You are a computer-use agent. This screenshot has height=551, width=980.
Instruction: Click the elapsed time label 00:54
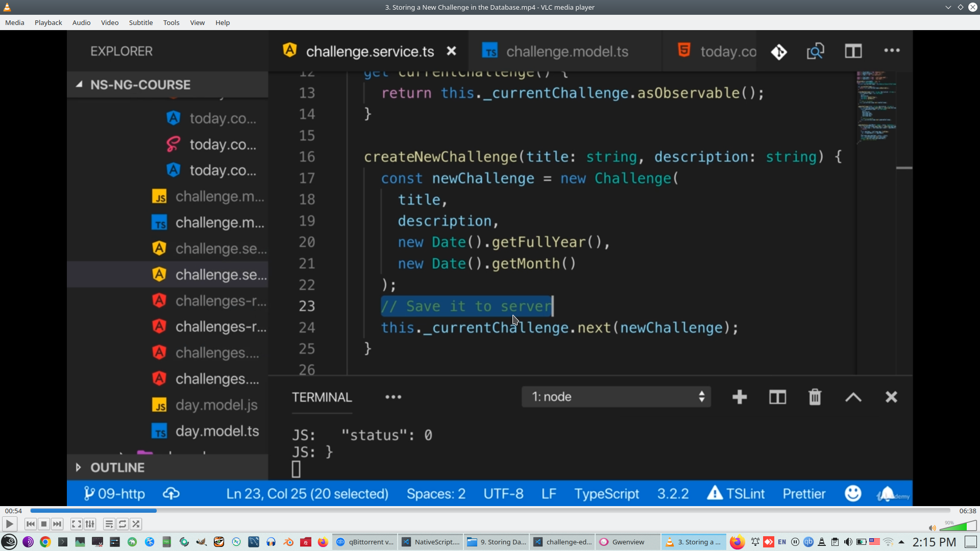(x=13, y=511)
